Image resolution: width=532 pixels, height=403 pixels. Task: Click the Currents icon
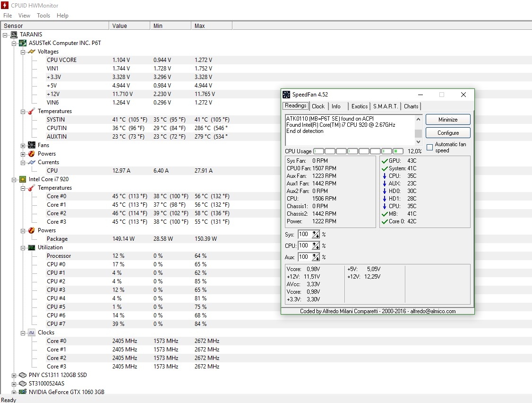32,162
